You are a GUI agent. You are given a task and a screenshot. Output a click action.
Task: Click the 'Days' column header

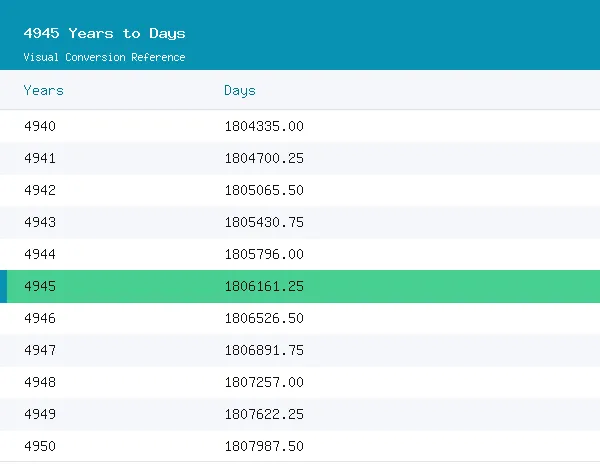pyautogui.click(x=240, y=91)
